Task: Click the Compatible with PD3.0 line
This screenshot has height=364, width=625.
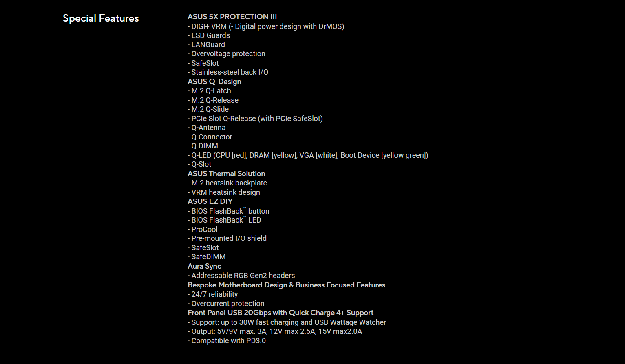Action: (x=227, y=341)
